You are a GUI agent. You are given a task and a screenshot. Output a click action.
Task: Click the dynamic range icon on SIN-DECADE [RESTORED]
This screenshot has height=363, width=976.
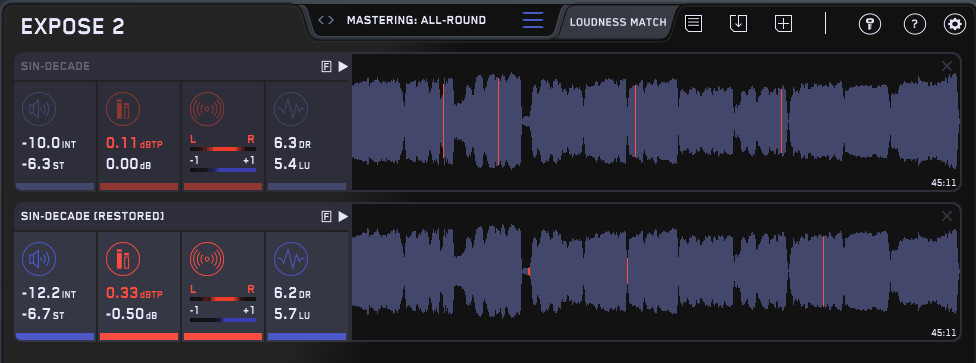coord(291,260)
